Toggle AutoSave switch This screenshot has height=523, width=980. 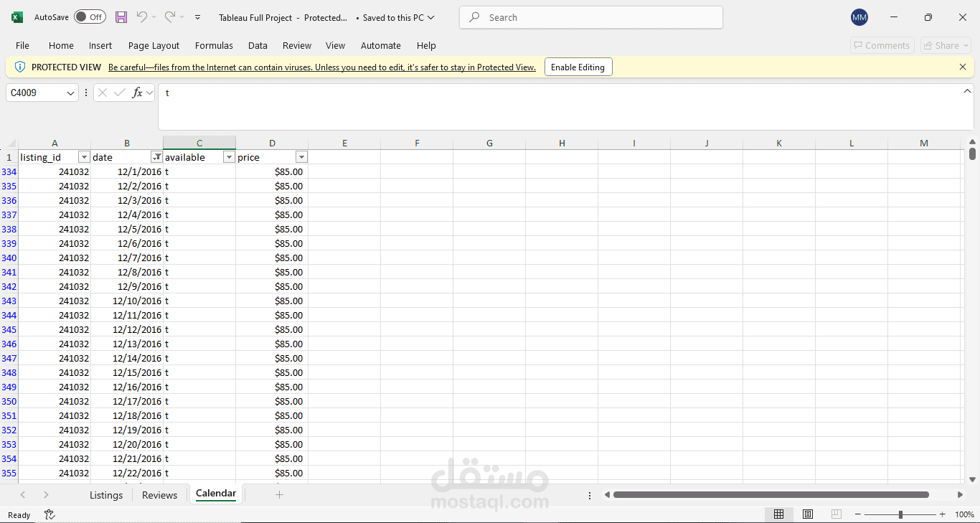[x=90, y=17]
